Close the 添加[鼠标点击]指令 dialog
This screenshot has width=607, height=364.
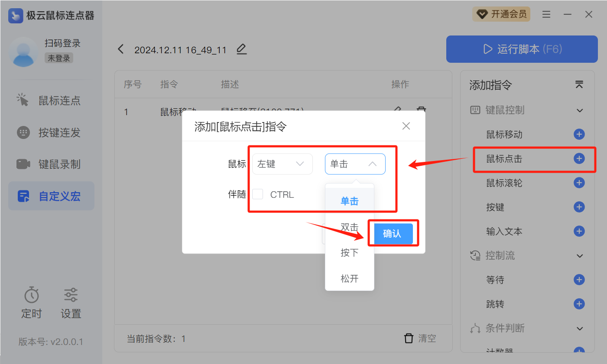(406, 126)
